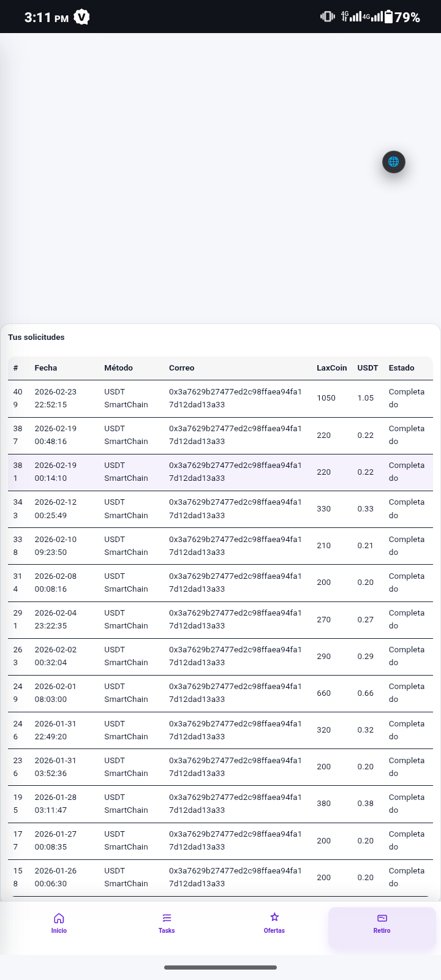Image resolution: width=441 pixels, height=980 pixels.
Task: Select the Estado column header
Action: pyautogui.click(x=402, y=368)
